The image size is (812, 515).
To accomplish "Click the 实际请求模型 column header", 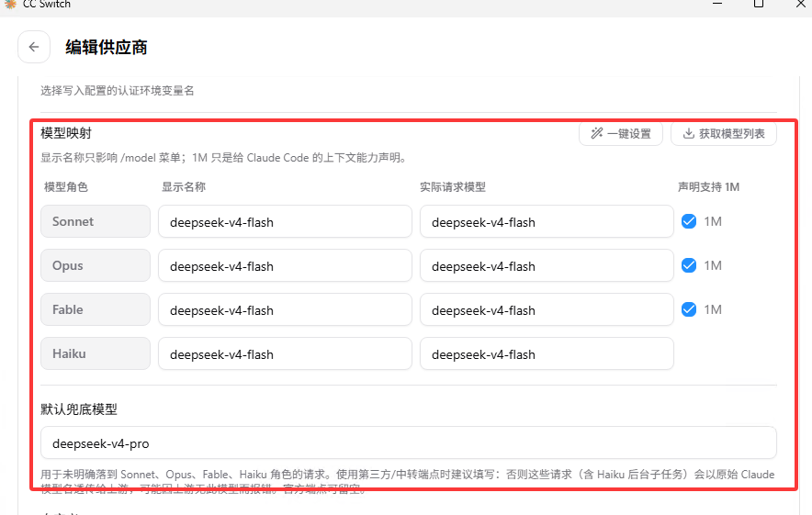I will (453, 187).
